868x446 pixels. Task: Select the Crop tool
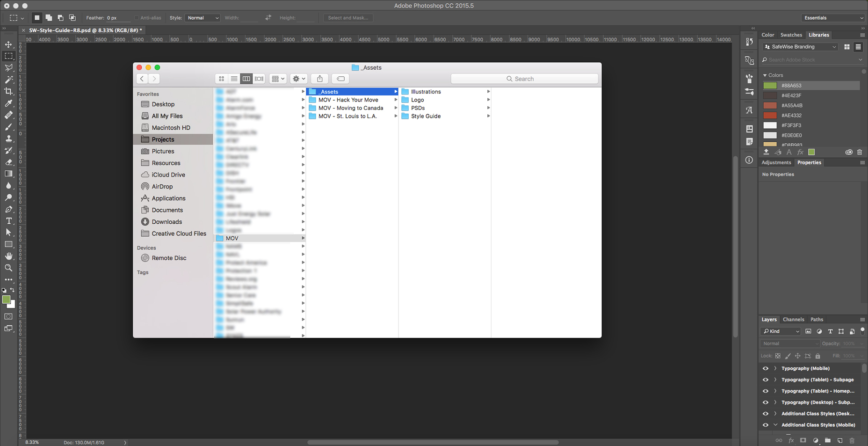tap(8, 91)
